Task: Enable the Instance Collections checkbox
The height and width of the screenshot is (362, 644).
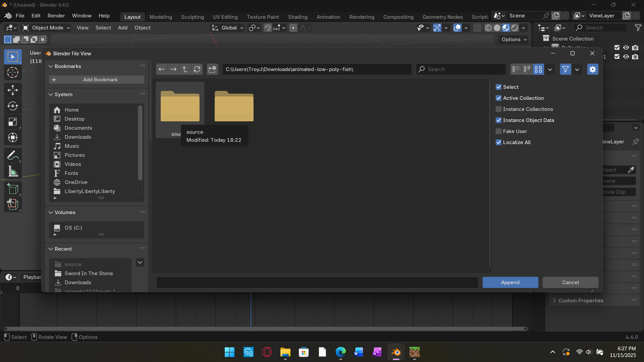Action: 499,109
